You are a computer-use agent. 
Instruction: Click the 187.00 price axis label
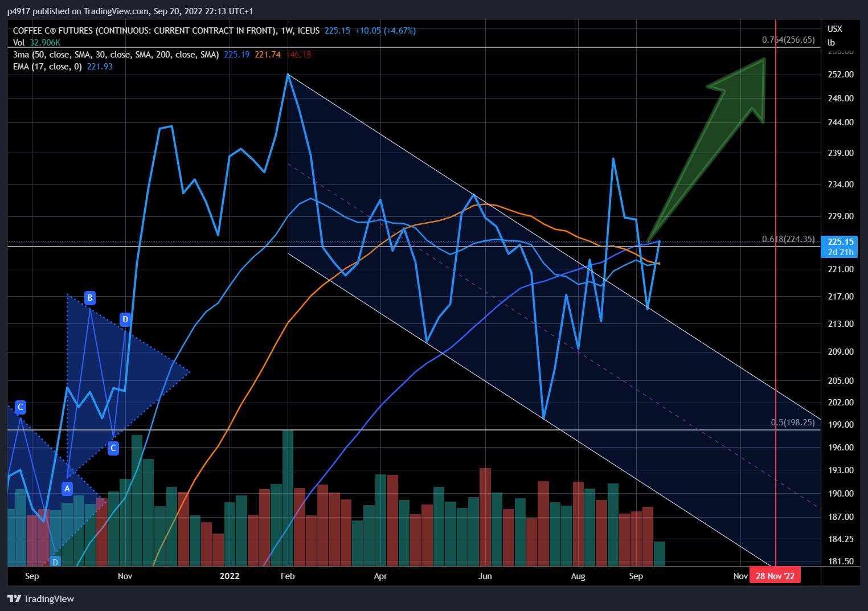click(841, 517)
